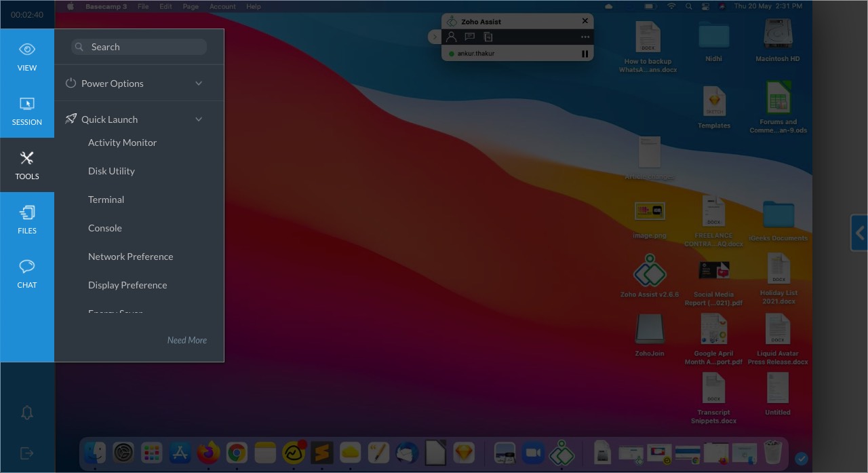Open Network Preference from Quick Launch
The width and height of the screenshot is (868, 473).
[130, 257]
